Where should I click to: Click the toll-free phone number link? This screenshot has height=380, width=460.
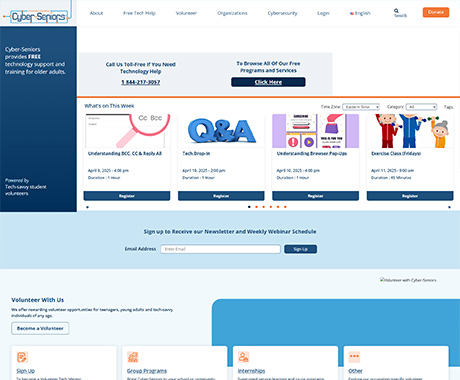coord(141,82)
